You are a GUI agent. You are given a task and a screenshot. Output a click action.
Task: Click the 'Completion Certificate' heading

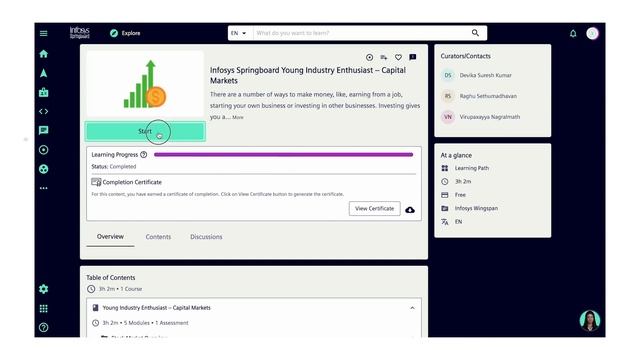pyautogui.click(x=132, y=182)
